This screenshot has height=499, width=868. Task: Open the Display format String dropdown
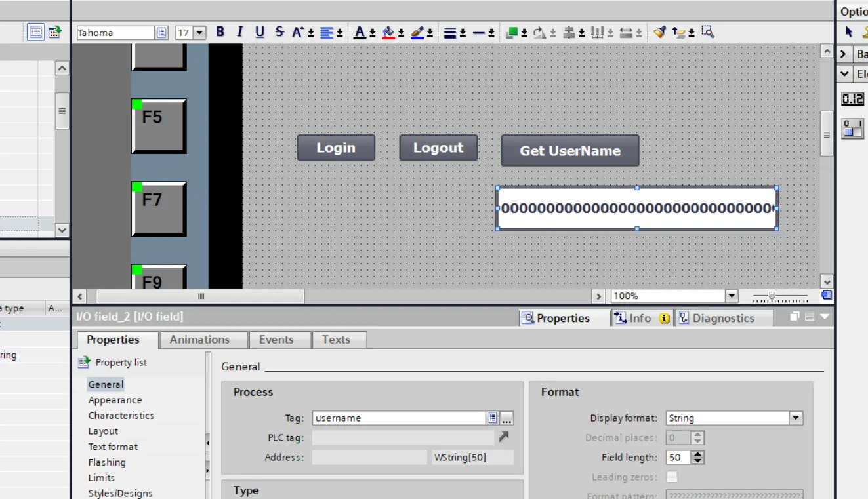click(796, 418)
